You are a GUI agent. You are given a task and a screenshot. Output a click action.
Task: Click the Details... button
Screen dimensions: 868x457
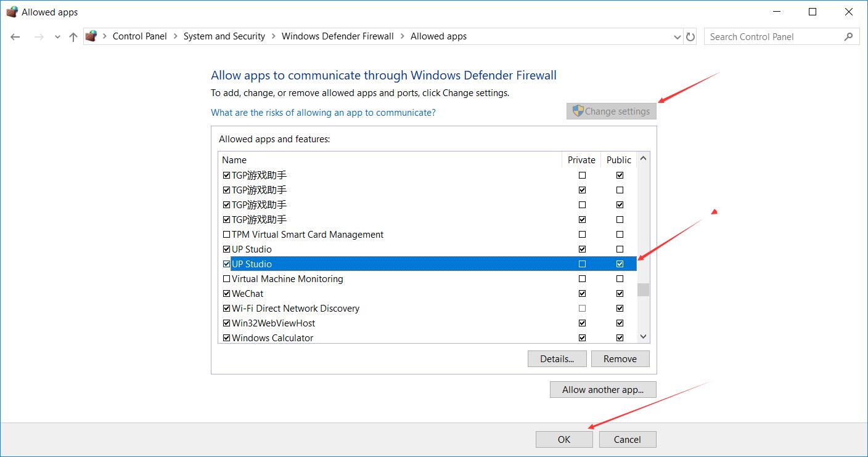(x=557, y=359)
